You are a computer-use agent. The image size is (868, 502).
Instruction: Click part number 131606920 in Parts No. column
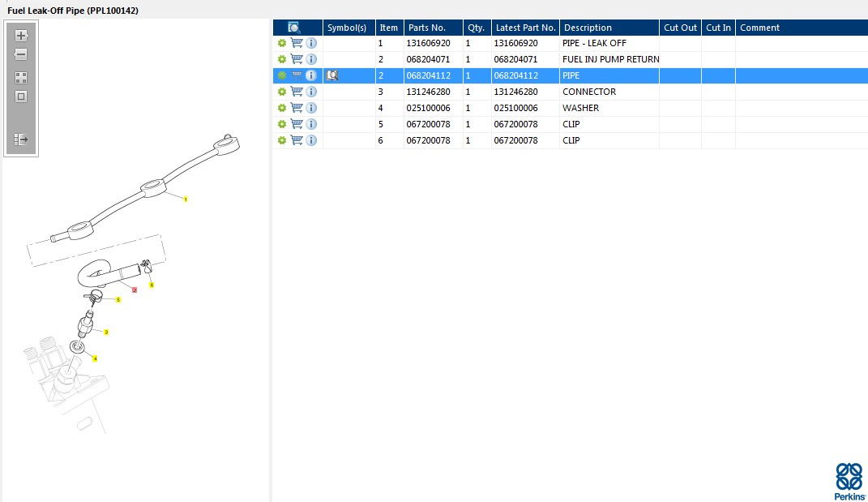click(x=428, y=43)
